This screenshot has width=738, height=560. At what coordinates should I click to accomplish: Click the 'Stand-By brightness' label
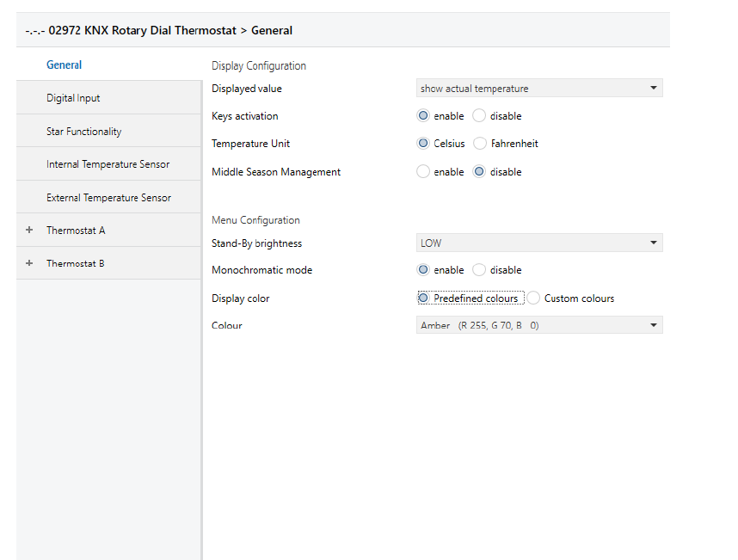(256, 243)
